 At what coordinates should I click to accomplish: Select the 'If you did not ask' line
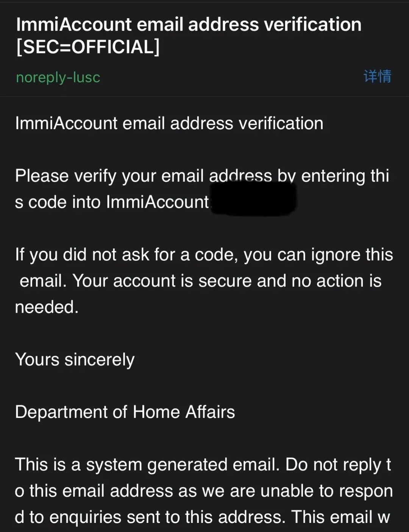(x=204, y=255)
